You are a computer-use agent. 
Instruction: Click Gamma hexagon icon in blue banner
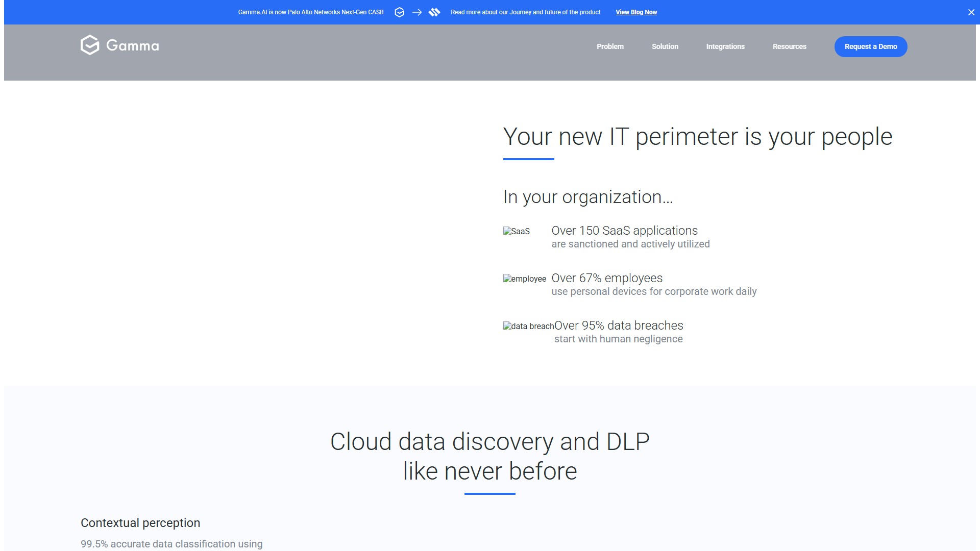(400, 12)
